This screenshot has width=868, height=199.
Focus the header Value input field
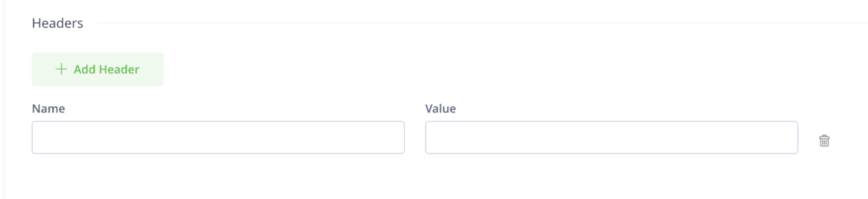(611, 137)
